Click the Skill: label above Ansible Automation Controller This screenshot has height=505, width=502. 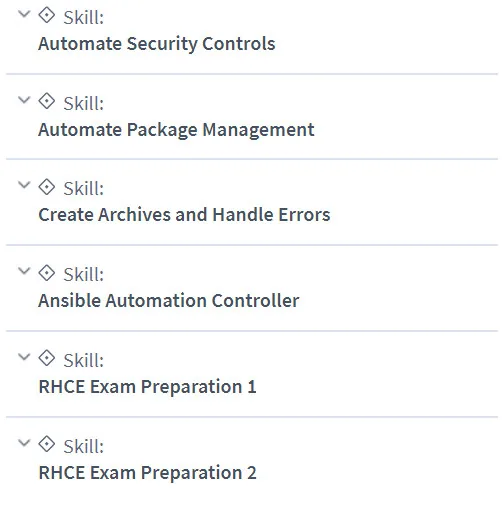(x=84, y=275)
